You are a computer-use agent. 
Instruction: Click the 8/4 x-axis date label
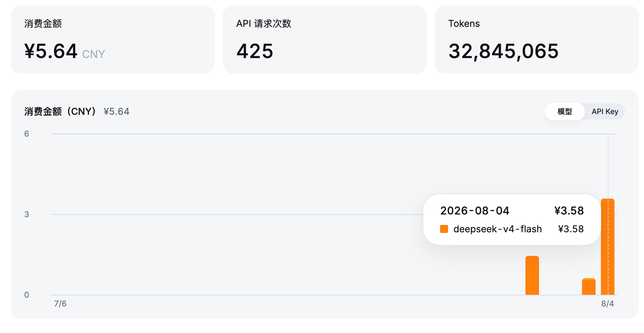click(x=607, y=303)
